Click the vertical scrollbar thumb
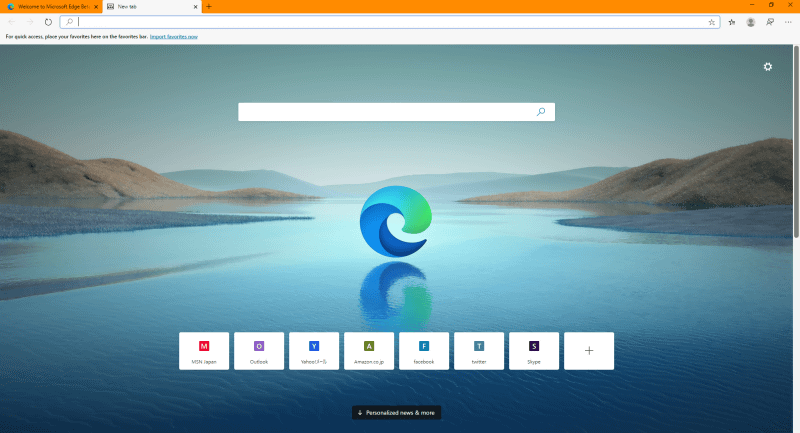 point(796,142)
